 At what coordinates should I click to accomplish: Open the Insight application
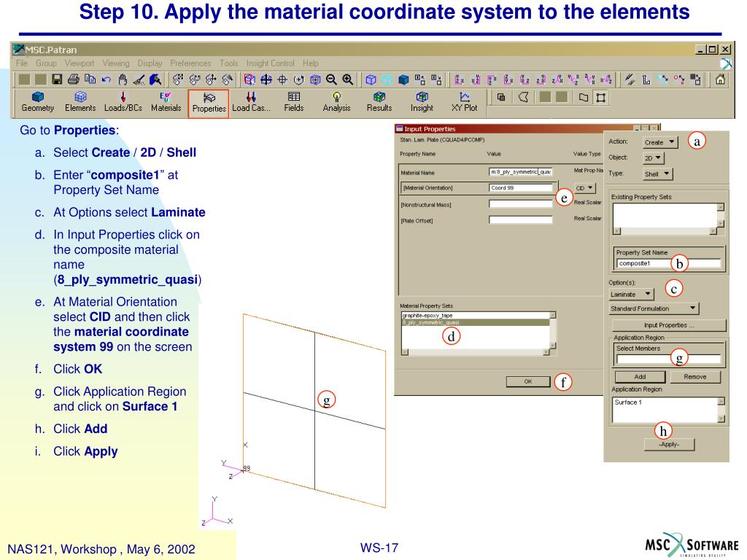coord(422,102)
